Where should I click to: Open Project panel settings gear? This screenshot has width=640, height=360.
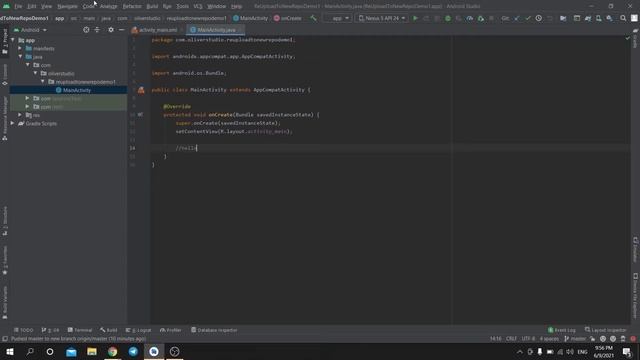point(111,30)
